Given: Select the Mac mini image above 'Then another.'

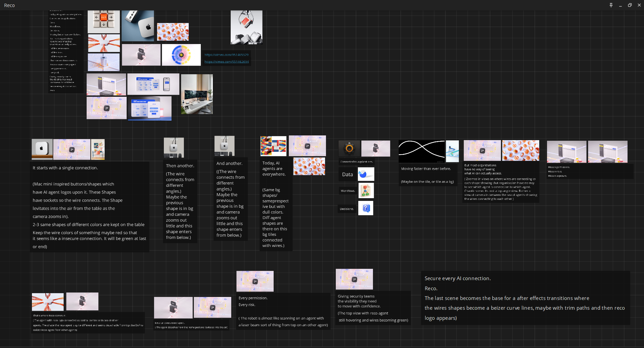Looking at the screenshot, I should pos(174,147).
